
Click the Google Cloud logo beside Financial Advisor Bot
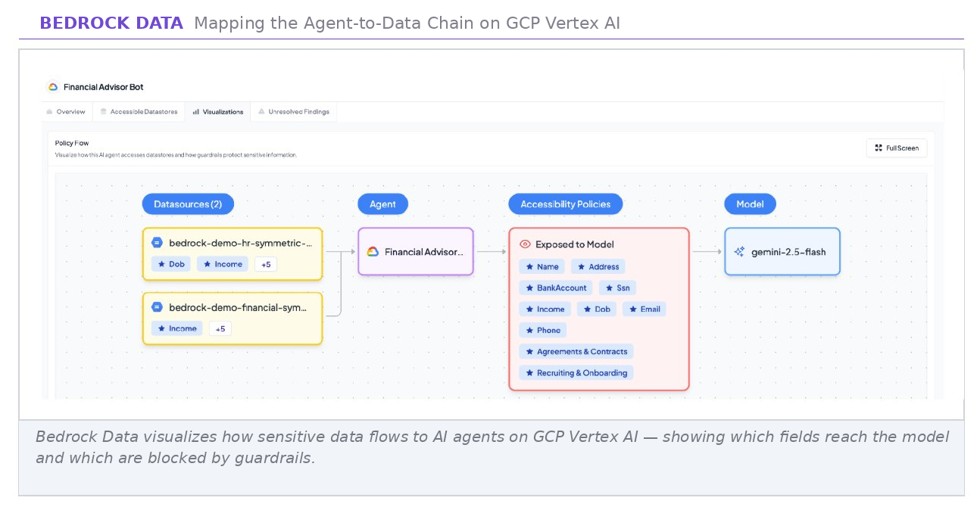click(x=53, y=87)
